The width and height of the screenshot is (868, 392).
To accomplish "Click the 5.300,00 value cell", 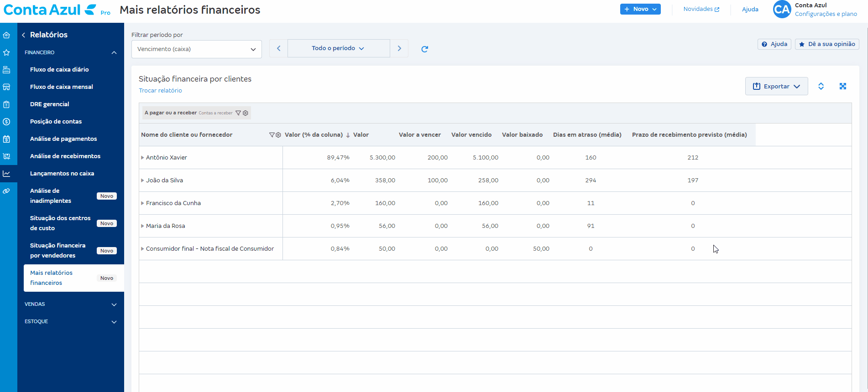I will 382,158.
